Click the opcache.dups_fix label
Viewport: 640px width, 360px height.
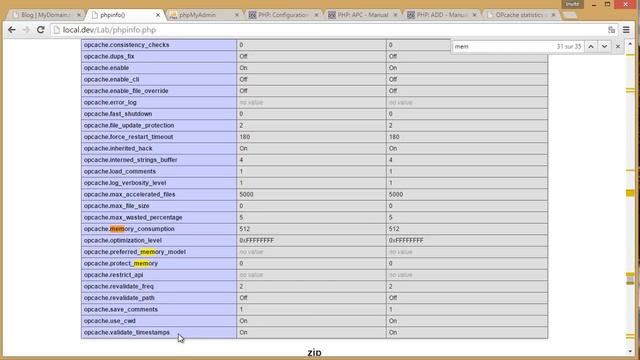pos(109,56)
